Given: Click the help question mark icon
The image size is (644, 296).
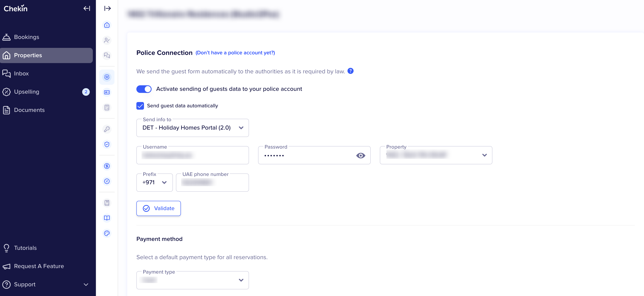Looking at the screenshot, I should point(351,71).
